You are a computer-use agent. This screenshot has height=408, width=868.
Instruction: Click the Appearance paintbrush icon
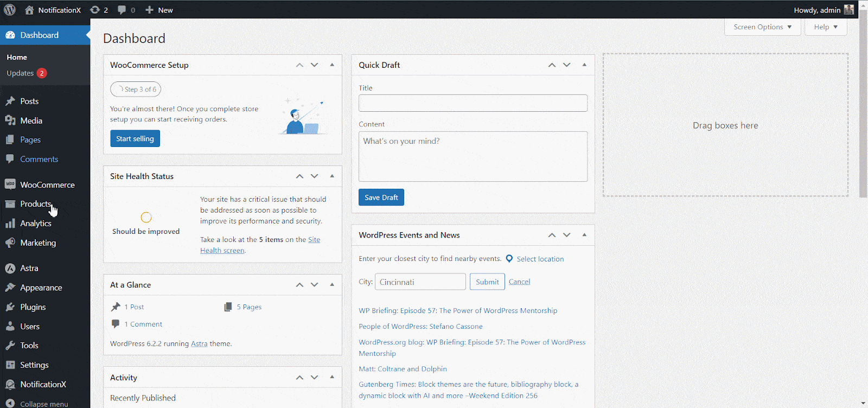pyautogui.click(x=10, y=288)
